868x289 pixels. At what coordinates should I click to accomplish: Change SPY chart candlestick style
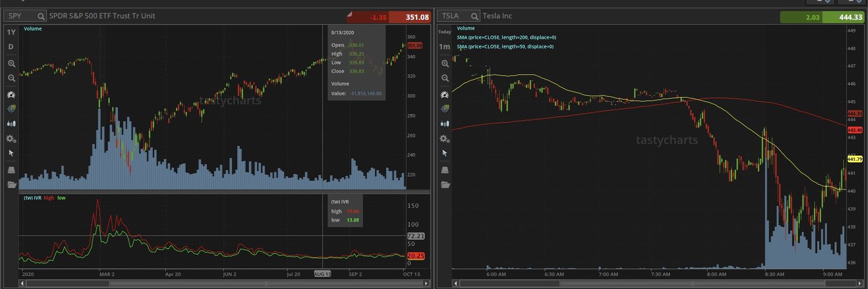11,123
